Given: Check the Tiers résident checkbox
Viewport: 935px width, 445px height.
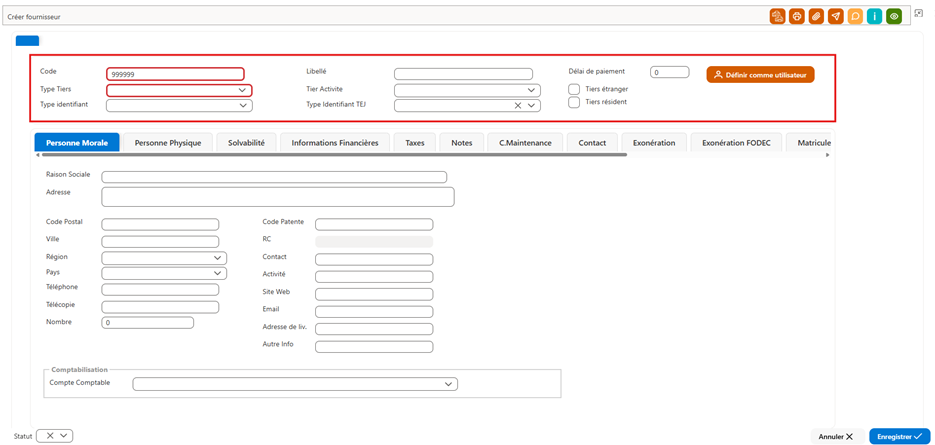Looking at the screenshot, I should pyautogui.click(x=574, y=102).
